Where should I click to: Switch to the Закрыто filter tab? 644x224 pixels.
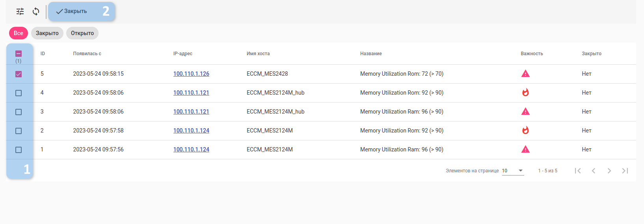[47, 33]
